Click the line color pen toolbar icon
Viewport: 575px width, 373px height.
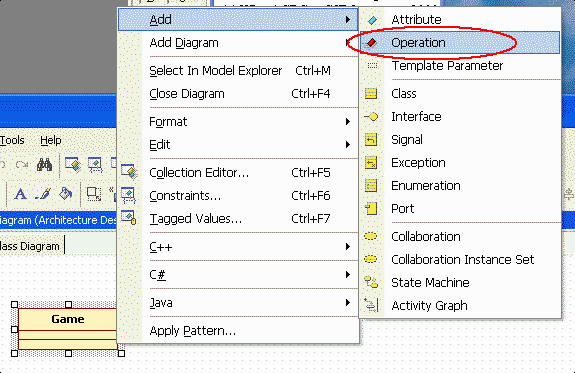click(43, 193)
